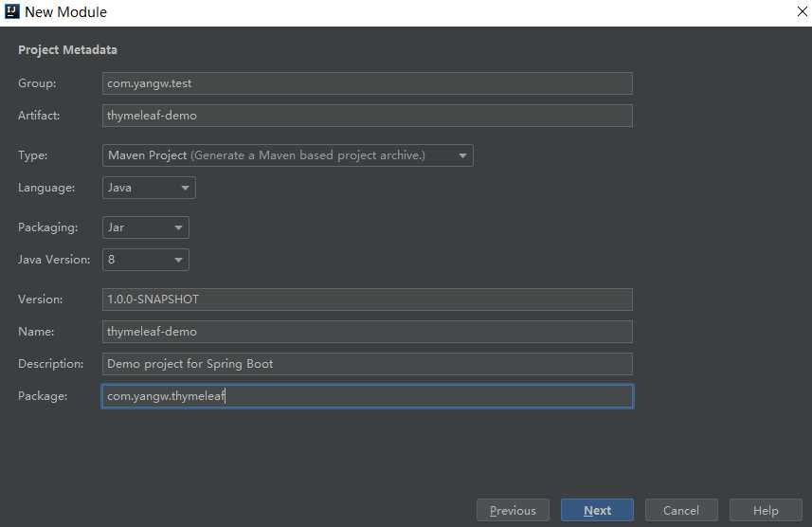812x527 pixels.
Task: Click the Group input field
Action: [367, 83]
